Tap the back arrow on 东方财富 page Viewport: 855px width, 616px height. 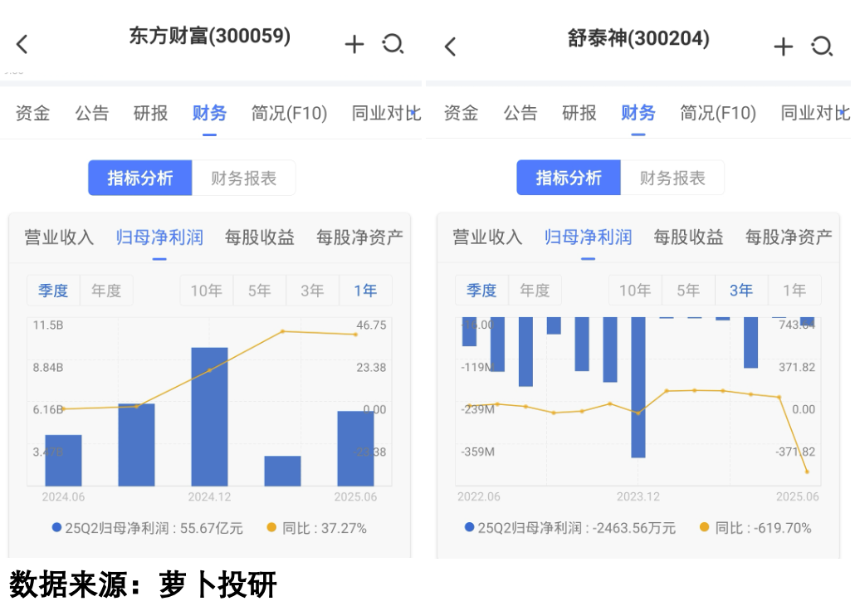(22, 44)
